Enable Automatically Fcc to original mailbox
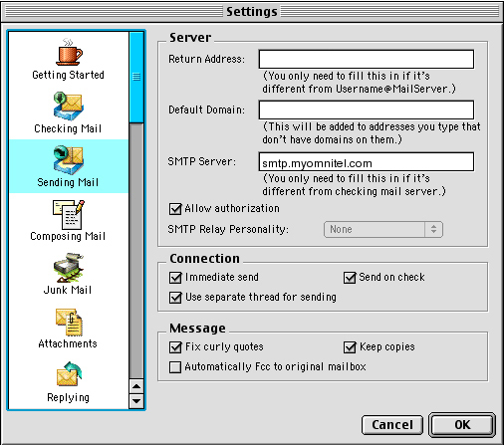Image resolution: width=504 pixels, height=445 pixels. pyautogui.click(x=175, y=367)
